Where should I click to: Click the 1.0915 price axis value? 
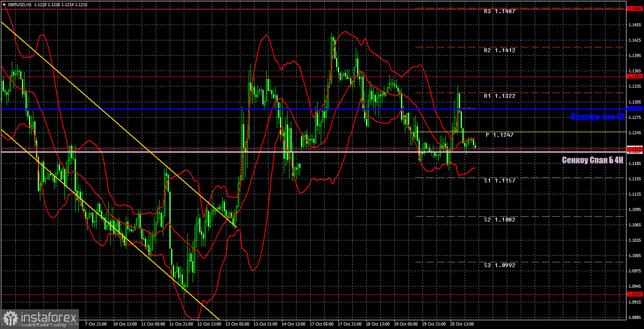click(x=635, y=302)
